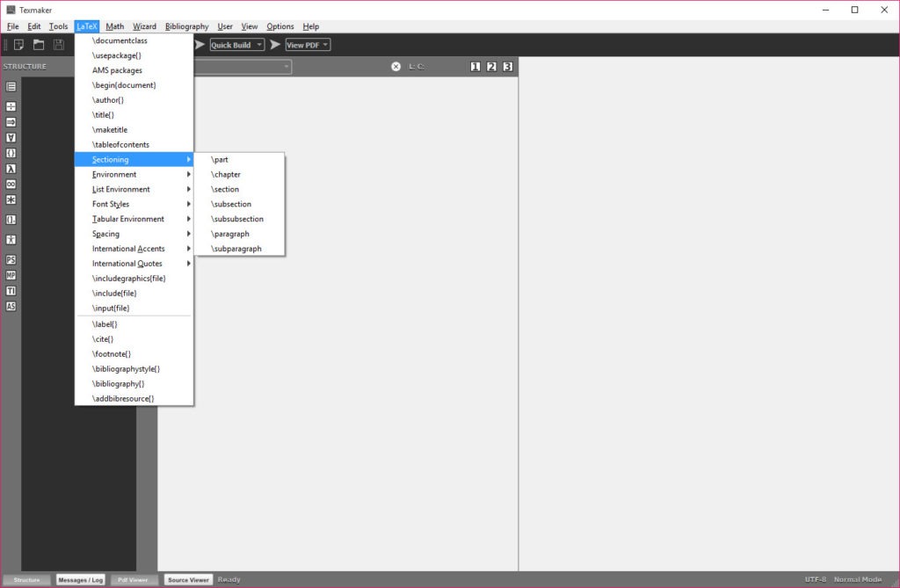Click the New document icon in toolbar
The width and height of the screenshot is (900, 588).
(x=19, y=45)
